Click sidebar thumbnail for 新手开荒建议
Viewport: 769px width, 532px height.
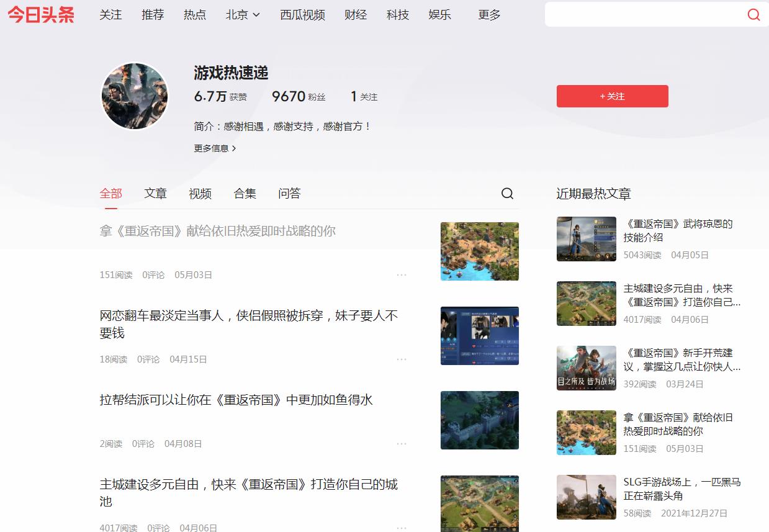pyautogui.click(x=587, y=368)
